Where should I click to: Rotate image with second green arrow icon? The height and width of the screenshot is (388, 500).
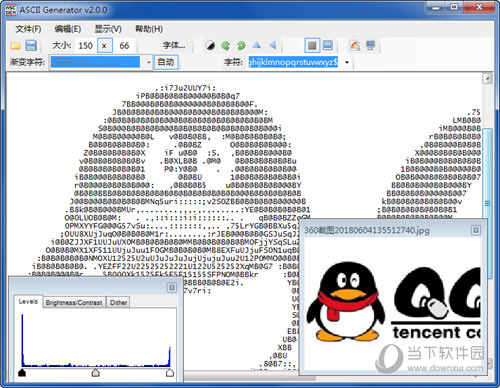241,46
